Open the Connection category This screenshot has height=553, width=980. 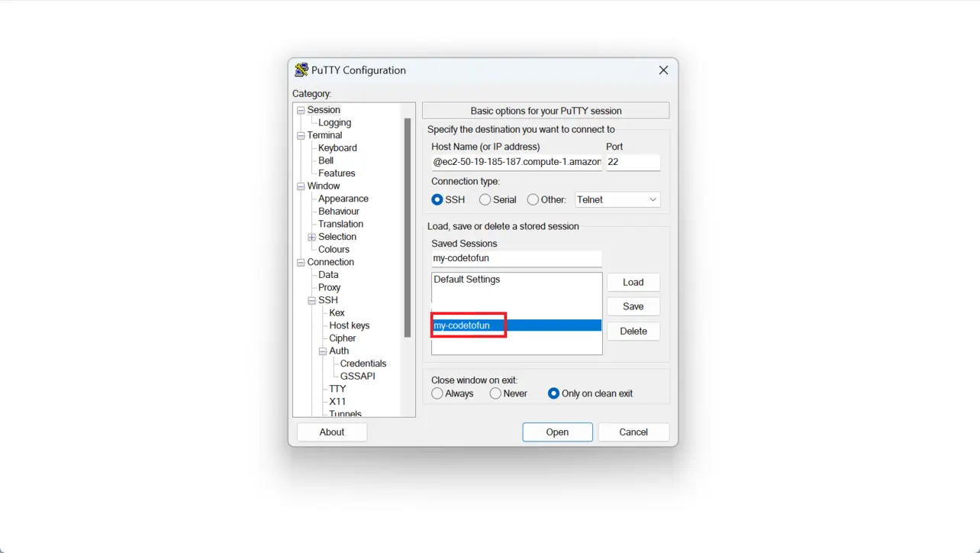tap(330, 262)
